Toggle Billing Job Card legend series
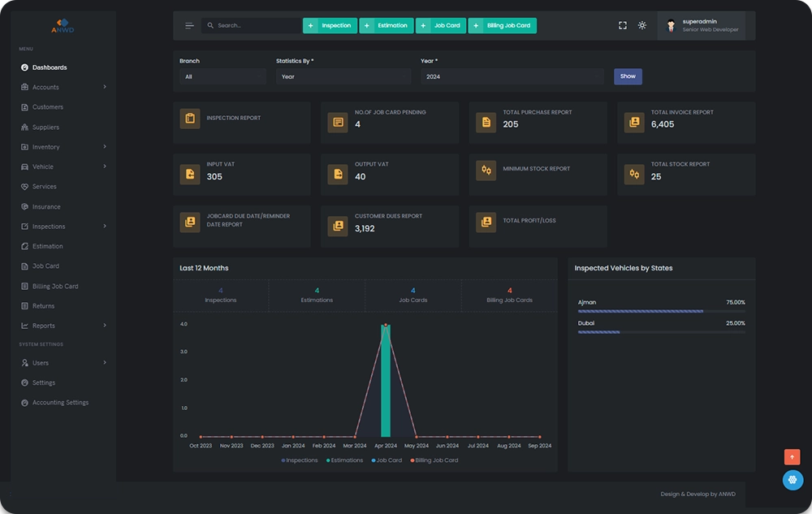 click(435, 460)
